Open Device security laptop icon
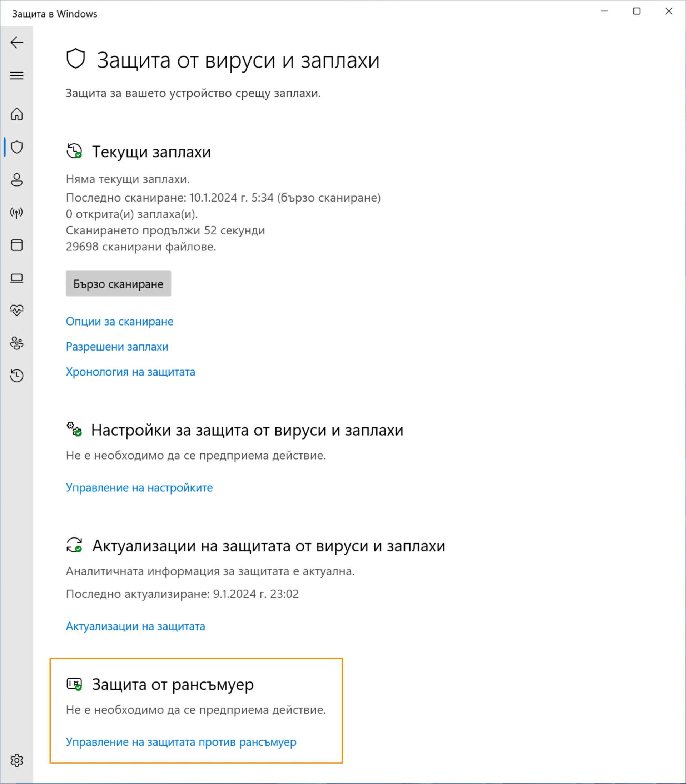This screenshot has width=686, height=784. pyautogui.click(x=17, y=278)
